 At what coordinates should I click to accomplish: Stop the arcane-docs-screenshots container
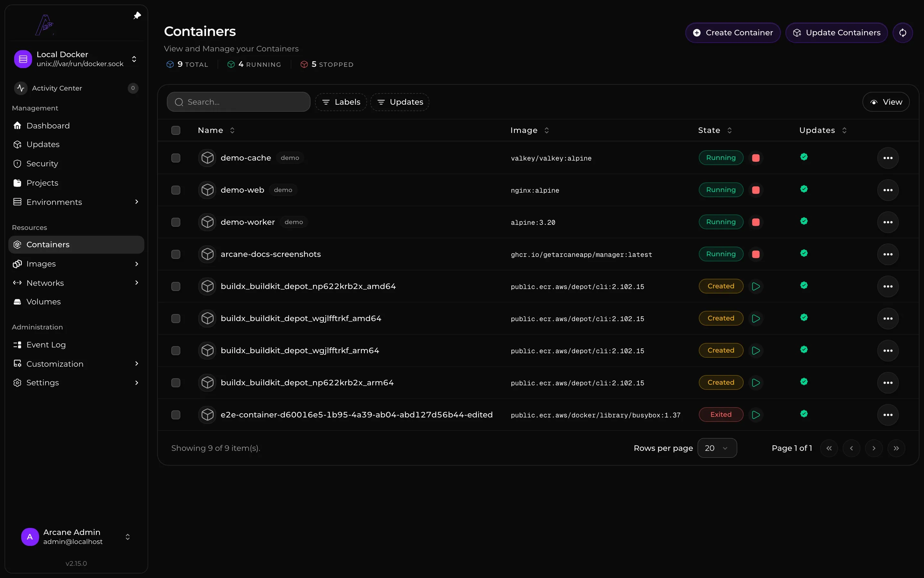pyautogui.click(x=756, y=254)
